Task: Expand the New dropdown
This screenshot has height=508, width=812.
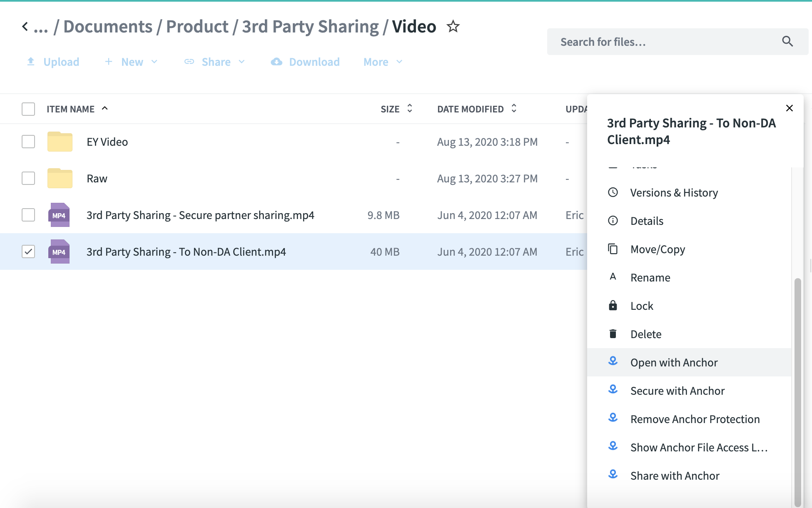Action: [x=132, y=62]
